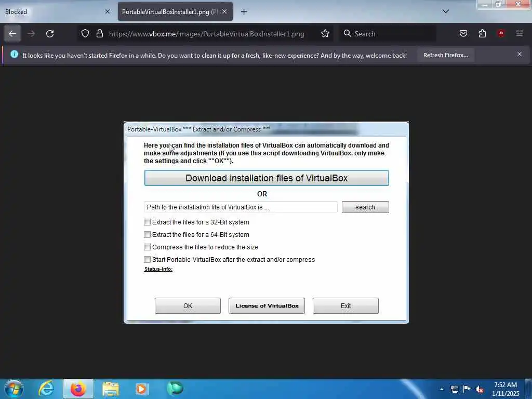Viewport: 532px width, 399px height.
Task: Show hidden system tray icons arrow
Action: tap(442, 390)
